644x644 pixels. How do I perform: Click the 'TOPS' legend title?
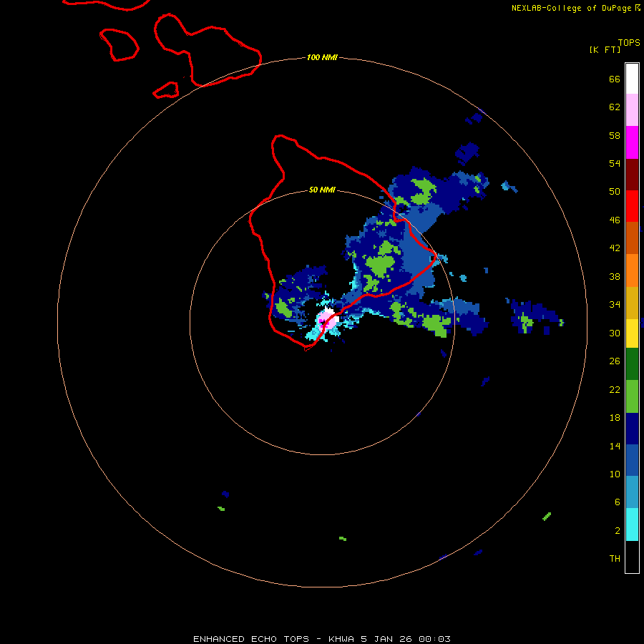point(629,43)
